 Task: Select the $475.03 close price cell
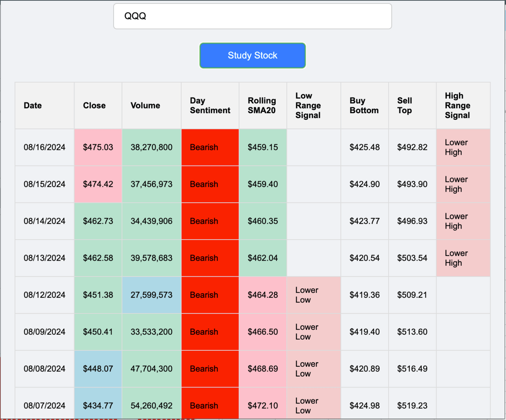(x=98, y=148)
